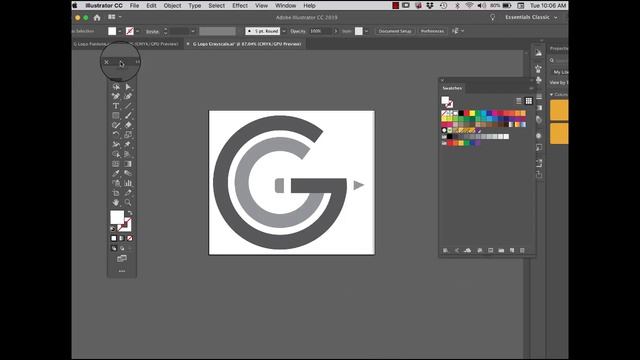The height and width of the screenshot is (360, 640).
Task: Open Change Screen Mode button in toolbar
Action: coord(122,258)
